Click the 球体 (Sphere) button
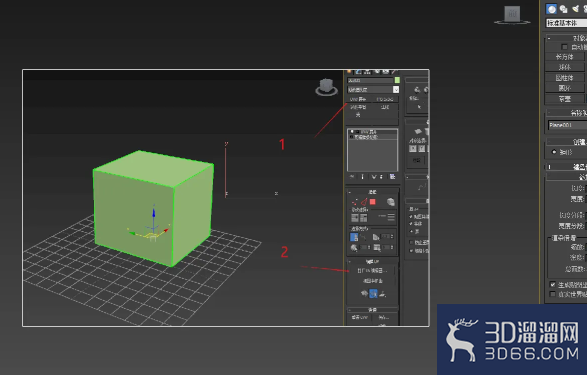 (x=565, y=67)
